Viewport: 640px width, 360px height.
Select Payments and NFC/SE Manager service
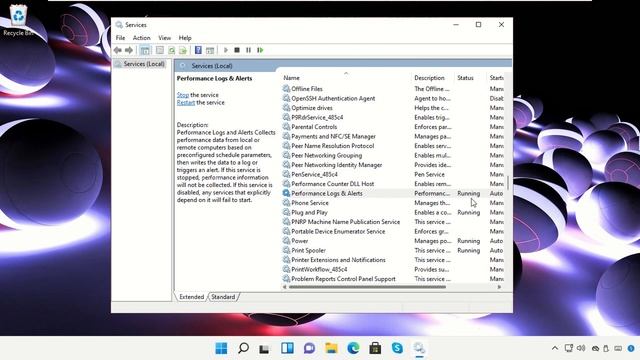pos(392,136)
